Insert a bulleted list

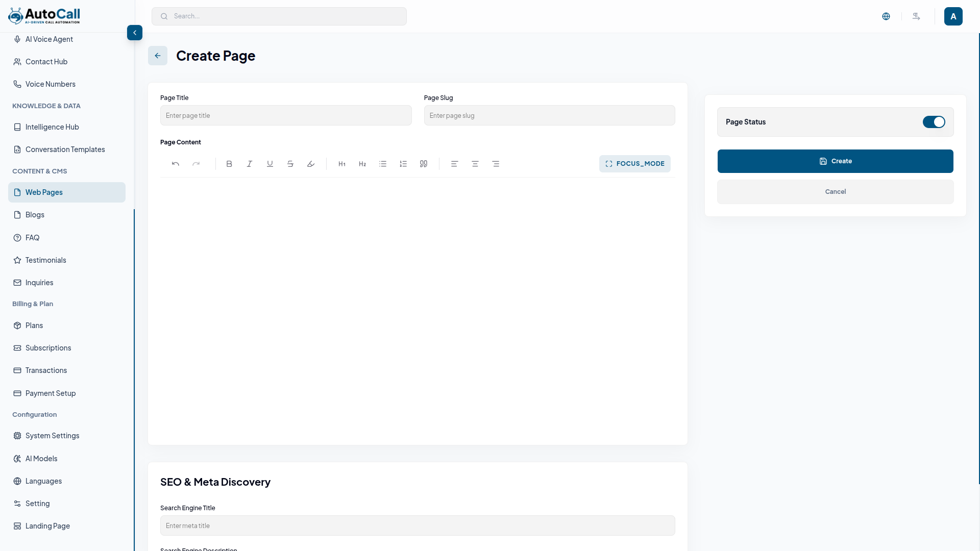(383, 164)
